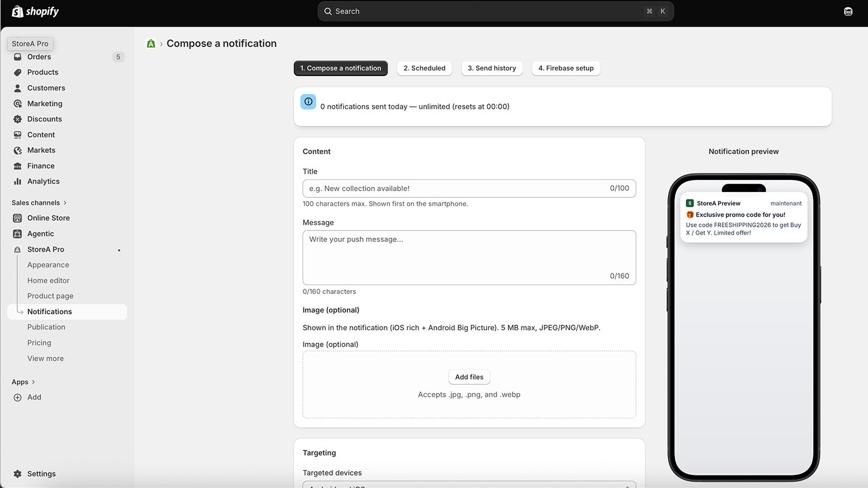Click the Orders navigation label
The height and width of the screenshot is (488, 868).
(x=39, y=57)
